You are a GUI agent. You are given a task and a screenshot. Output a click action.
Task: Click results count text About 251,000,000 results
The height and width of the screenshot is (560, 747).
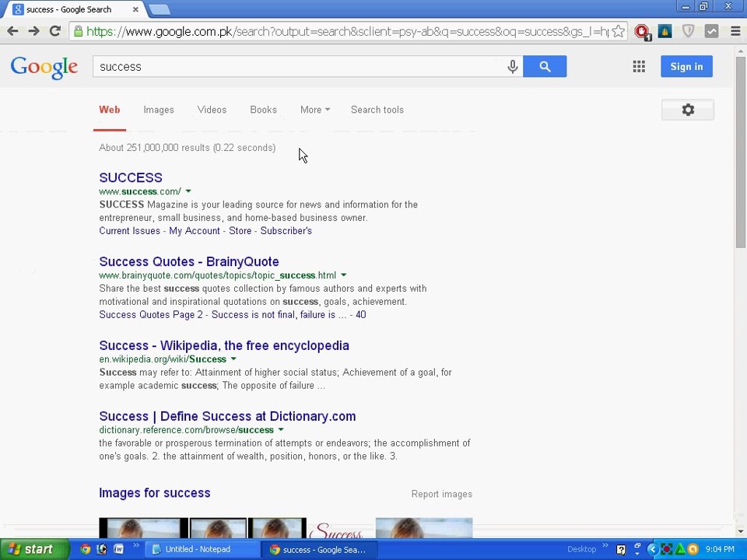point(188,148)
